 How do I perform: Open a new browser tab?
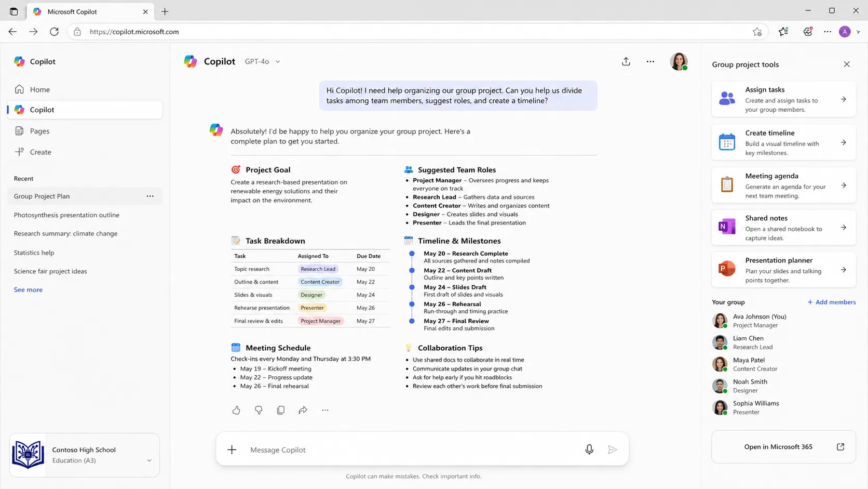point(165,11)
